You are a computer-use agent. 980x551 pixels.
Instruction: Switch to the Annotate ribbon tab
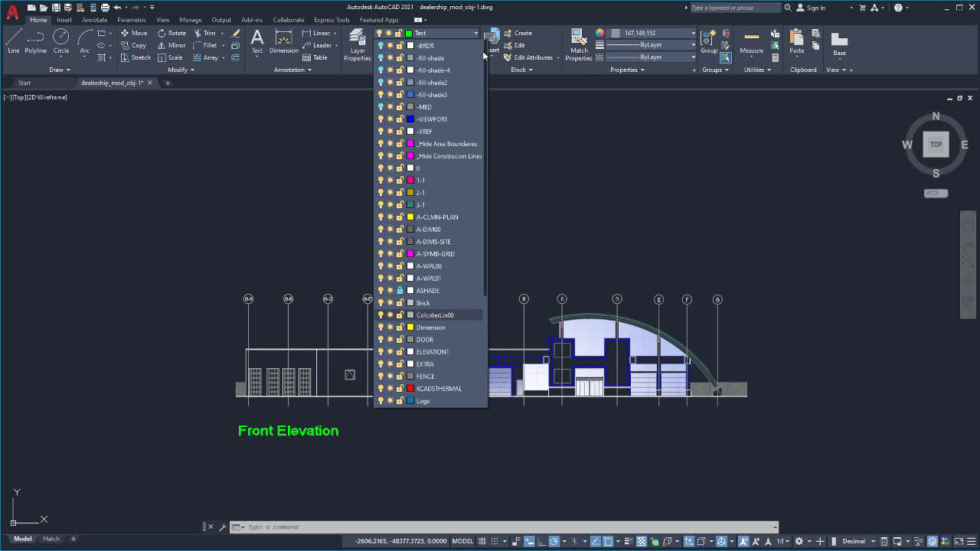point(94,20)
